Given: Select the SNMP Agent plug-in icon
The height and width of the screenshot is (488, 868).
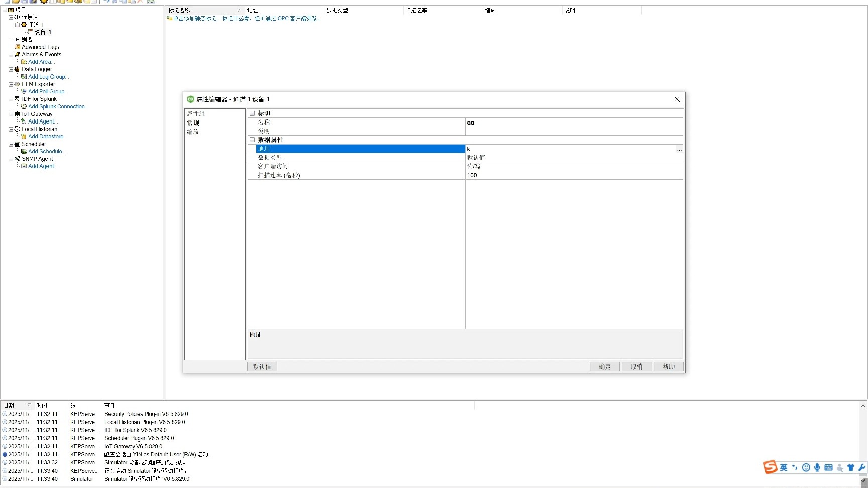Looking at the screenshot, I should [x=17, y=159].
